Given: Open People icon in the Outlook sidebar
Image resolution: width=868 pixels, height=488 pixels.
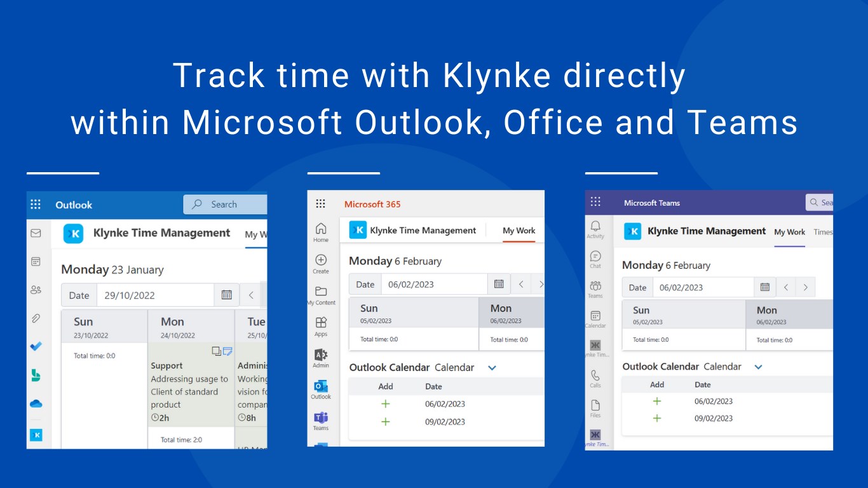Looking at the screenshot, I should point(36,290).
